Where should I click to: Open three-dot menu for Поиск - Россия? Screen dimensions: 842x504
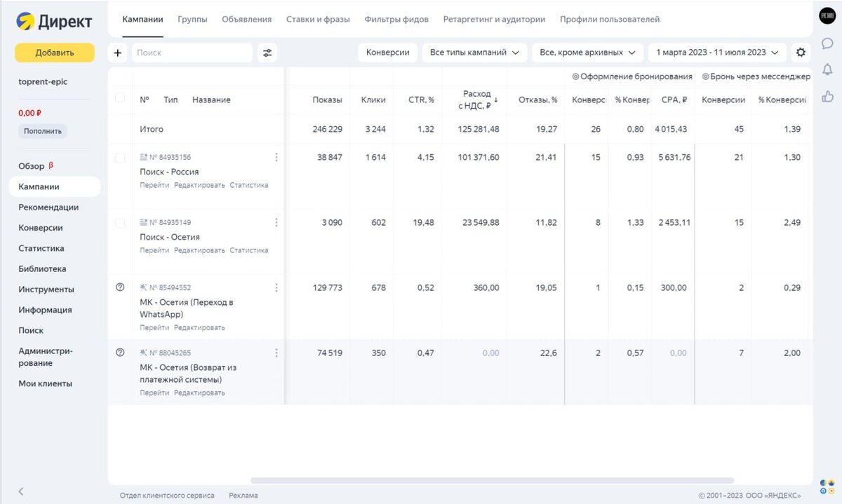(x=276, y=158)
